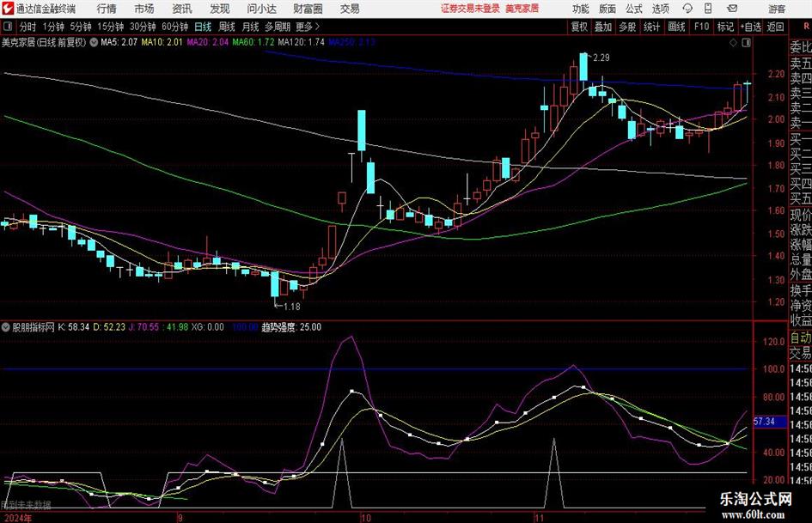Switch to 1分钟 period tab

(52, 27)
